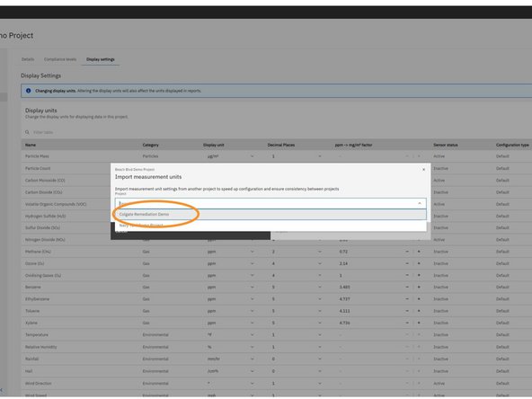The height and width of the screenshot is (399, 532).
Task: Open Wind Direction decimal places dropdown
Action: coord(319,384)
